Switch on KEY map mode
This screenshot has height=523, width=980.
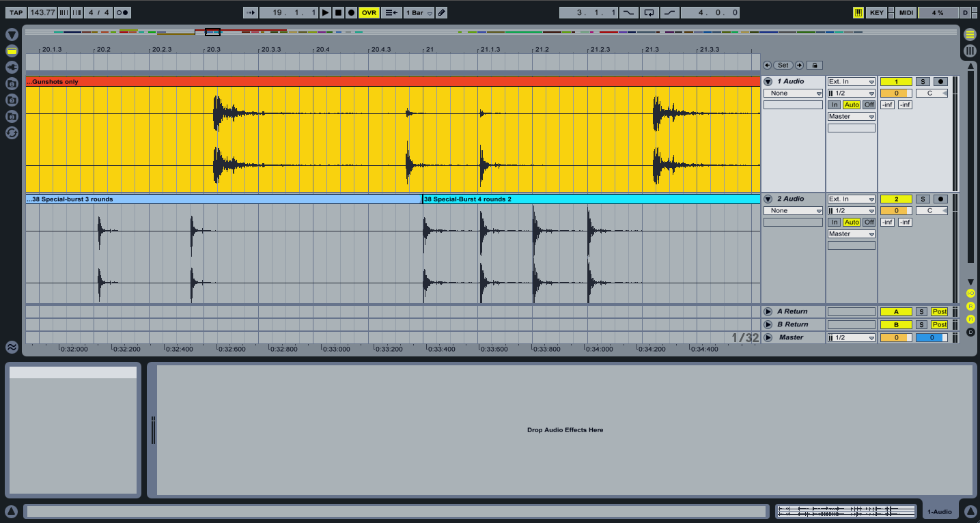(x=876, y=12)
